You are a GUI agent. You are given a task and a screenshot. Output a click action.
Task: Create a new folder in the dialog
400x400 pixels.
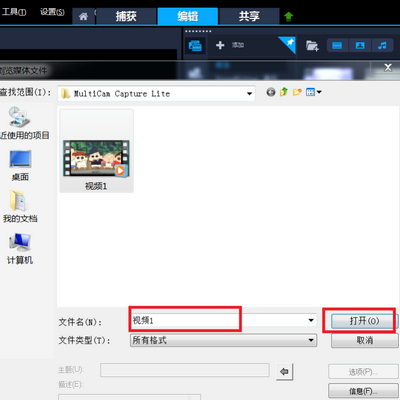pos(297,92)
